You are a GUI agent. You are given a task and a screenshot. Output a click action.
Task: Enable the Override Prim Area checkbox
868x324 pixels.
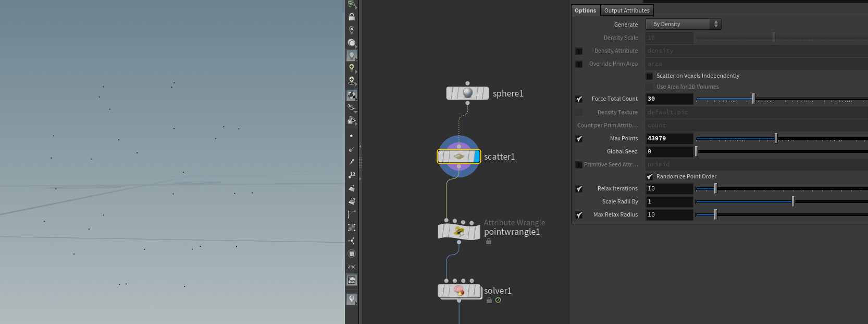click(x=579, y=64)
